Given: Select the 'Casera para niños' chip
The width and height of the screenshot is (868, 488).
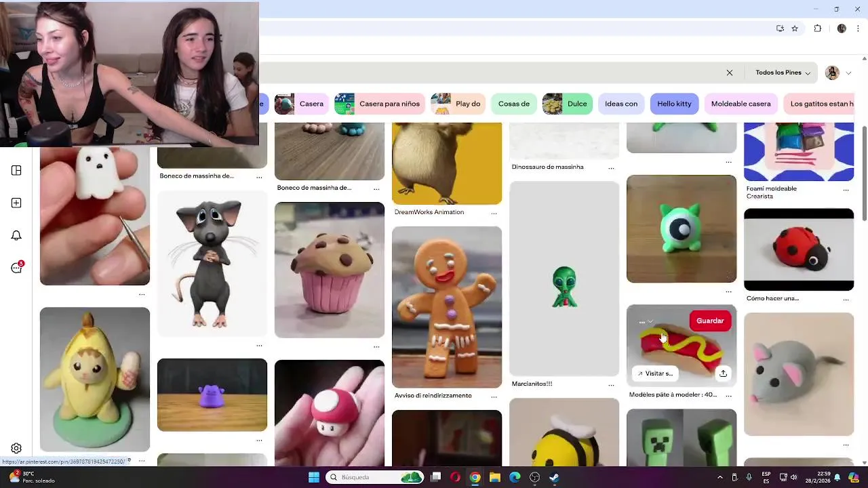Looking at the screenshot, I should point(380,104).
